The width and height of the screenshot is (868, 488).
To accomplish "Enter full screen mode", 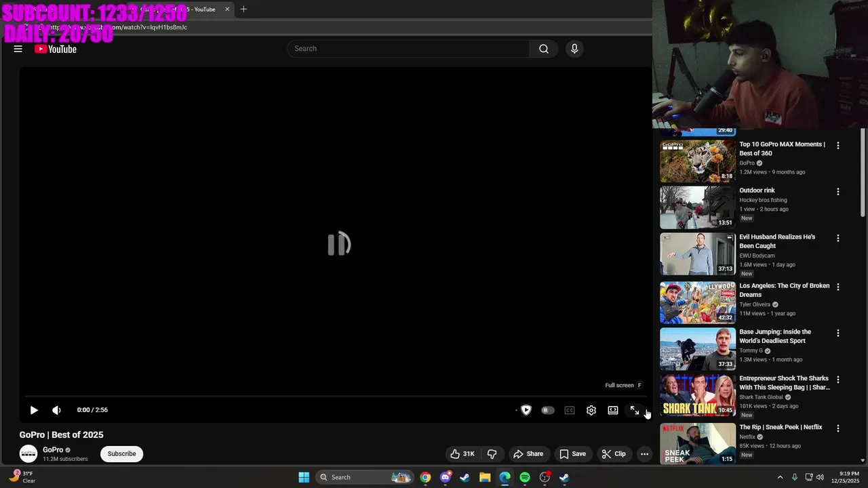I will [635, 410].
